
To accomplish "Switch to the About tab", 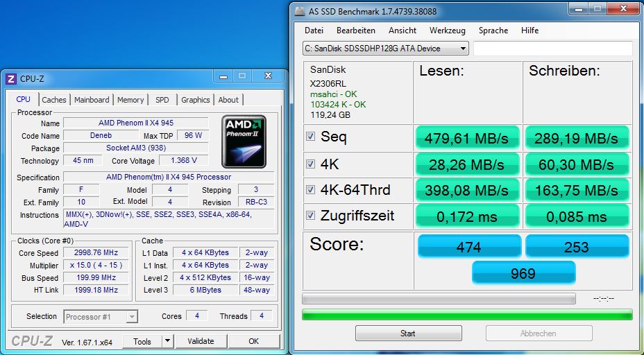I will click(x=228, y=100).
